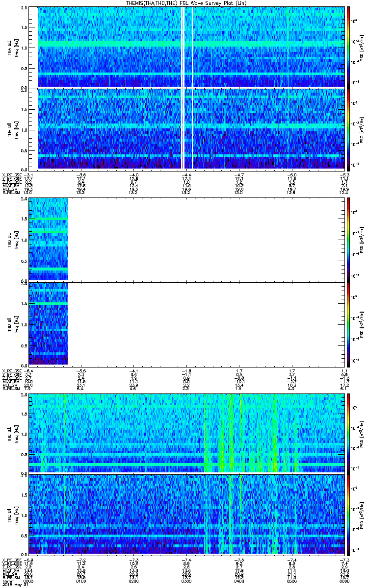Viewport: 368px width, 588px height.
Task: Click the last X_RE_GSE value -5.3 under THA
Action: (x=343, y=175)
